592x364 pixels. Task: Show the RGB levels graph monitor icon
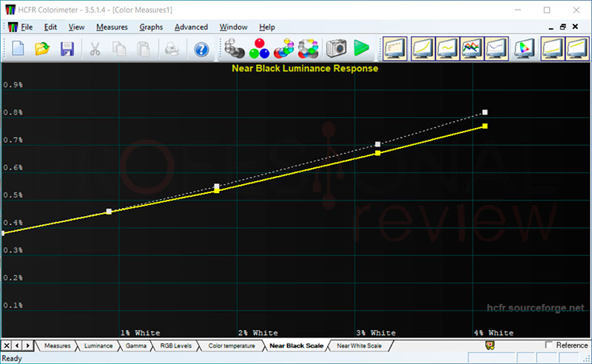pos(472,48)
